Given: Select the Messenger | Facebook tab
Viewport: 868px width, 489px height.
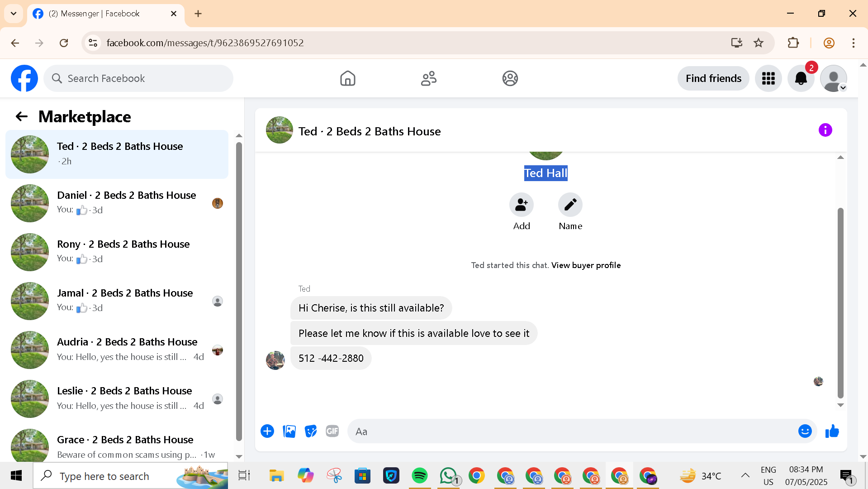Looking at the screenshot, I should click(x=106, y=14).
